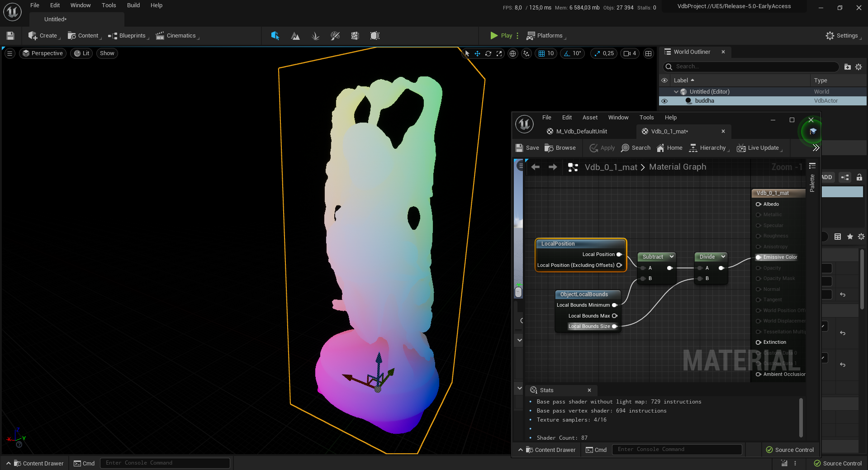The image size is (868, 470).
Task: Open the Create dropdown
Action: (44, 36)
